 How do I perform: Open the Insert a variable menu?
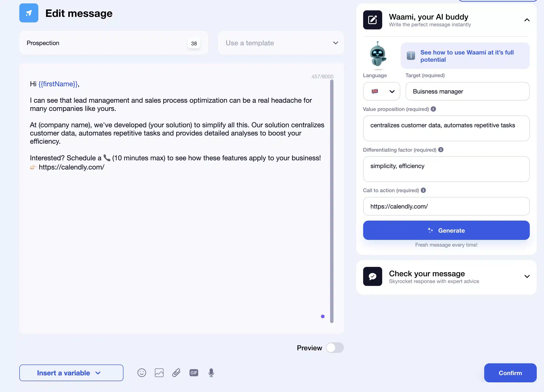point(71,373)
